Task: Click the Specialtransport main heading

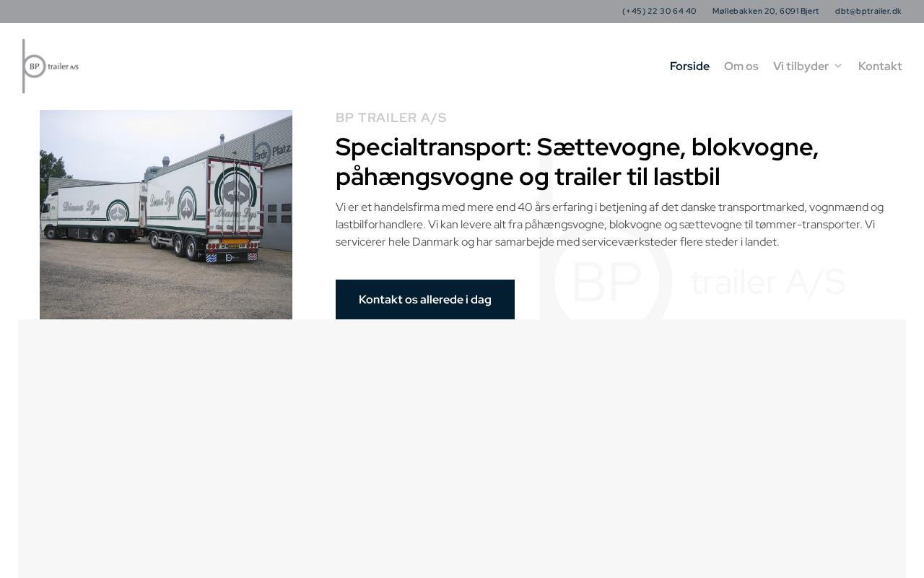Action: pyautogui.click(x=577, y=162)
